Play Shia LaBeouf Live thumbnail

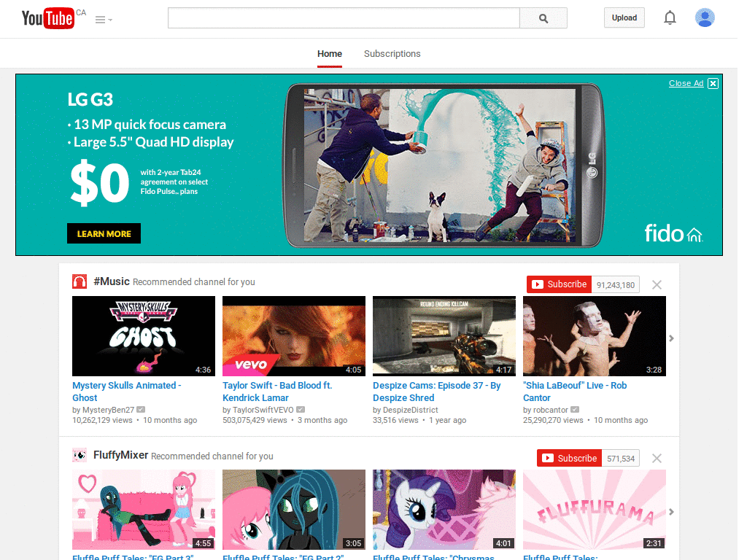[595, 336]
